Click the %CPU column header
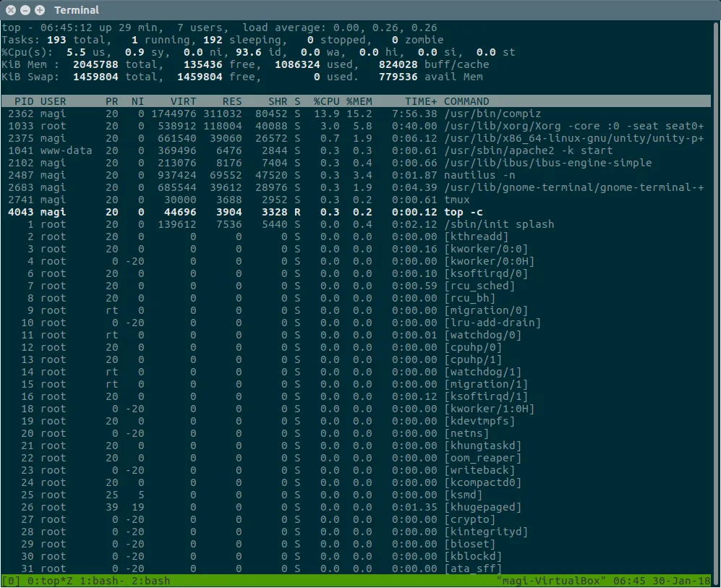Image resolution: width=721 pixels, height=588 pixels. [325, 101]
